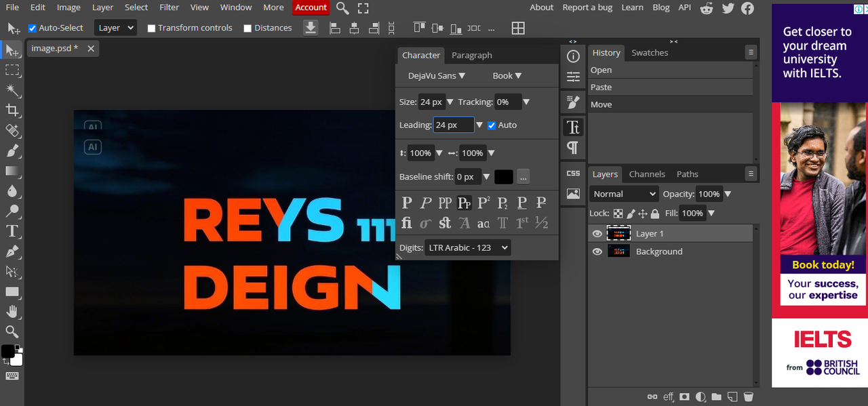Viewport: 868px width, 406px height.
Task: Click the delete layer trash icon
Action: (749, 397)
